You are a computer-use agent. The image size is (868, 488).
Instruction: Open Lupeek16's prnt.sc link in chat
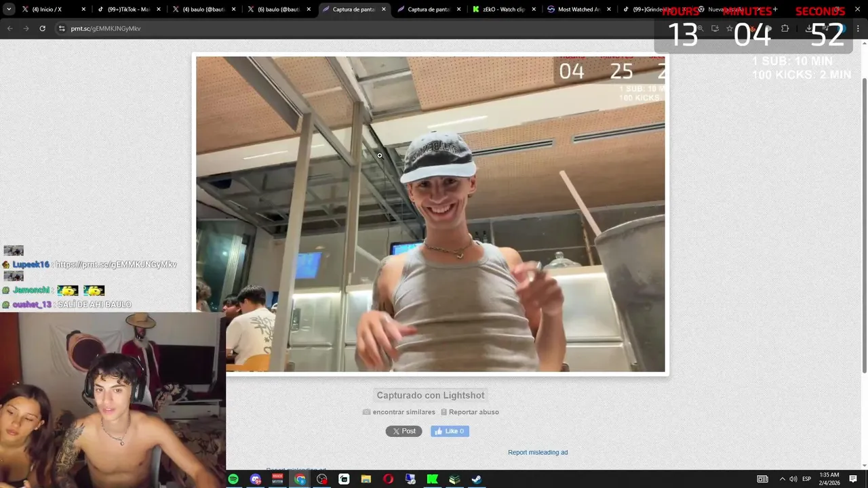[116, 265]
